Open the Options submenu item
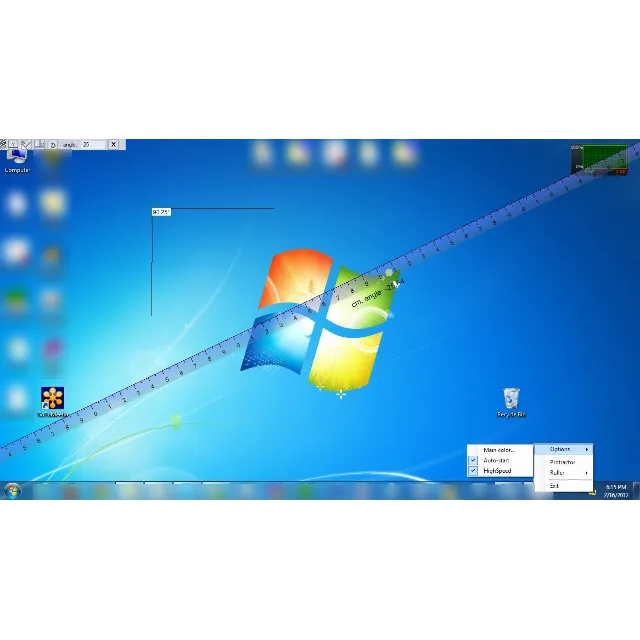 tap(563, 449)
